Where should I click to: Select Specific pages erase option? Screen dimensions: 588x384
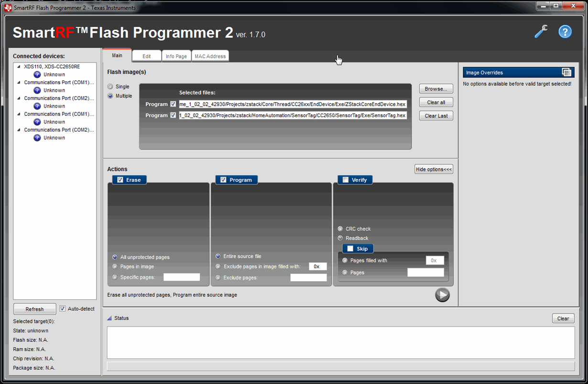click(x=115, y=277)
